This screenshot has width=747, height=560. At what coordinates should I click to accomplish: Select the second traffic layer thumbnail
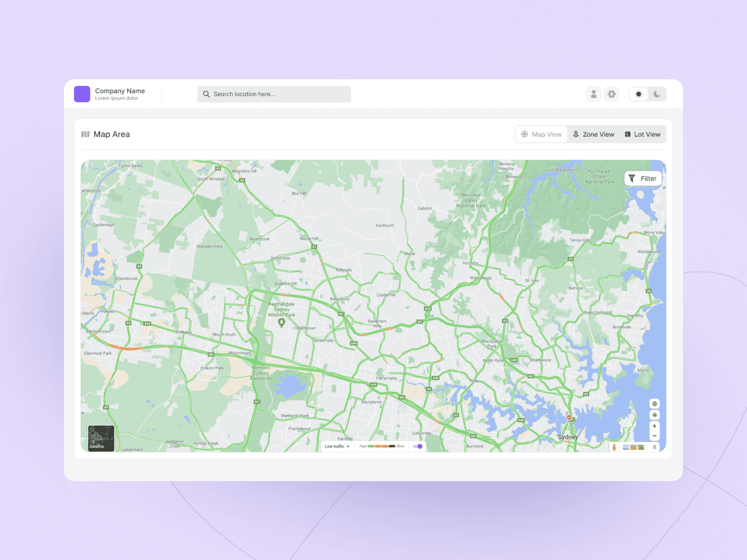point(634,447)
